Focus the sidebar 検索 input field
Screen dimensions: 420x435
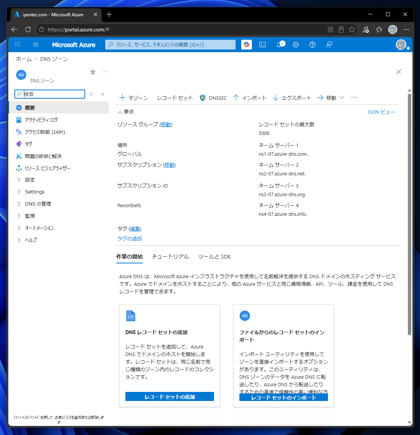[x=50, y=94]
